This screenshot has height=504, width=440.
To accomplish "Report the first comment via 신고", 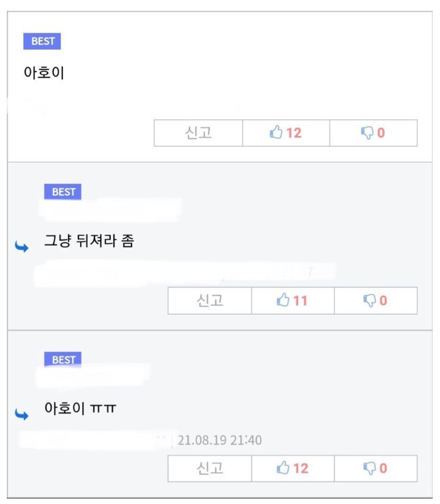I will point(199,133).
